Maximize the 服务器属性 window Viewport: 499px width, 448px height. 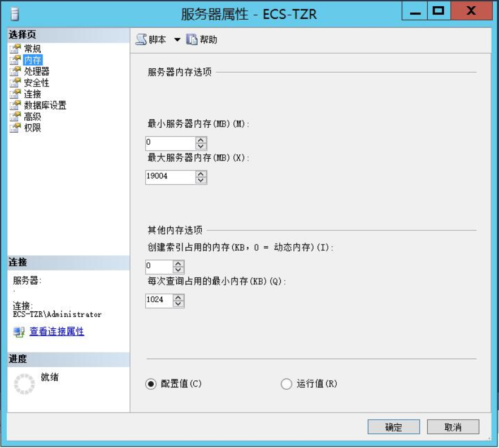click(x=439, y=11)
